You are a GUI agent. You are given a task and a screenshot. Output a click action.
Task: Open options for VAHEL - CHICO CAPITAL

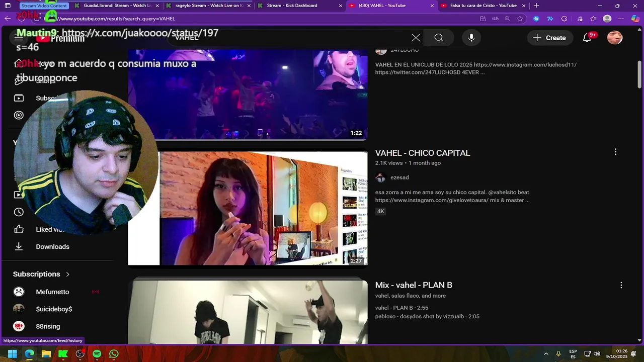pyautogui.click(x=615, y=152)
